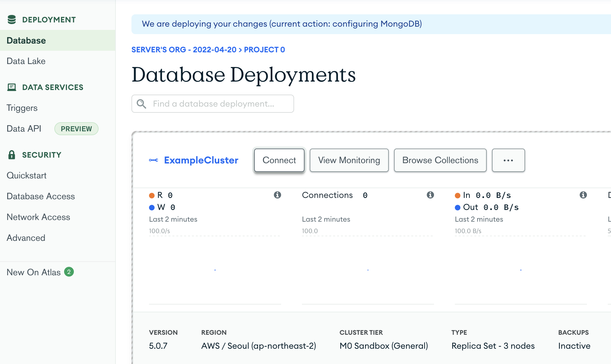Open New On Atlas announcements

pyautogui.click(x=34, y=272)
